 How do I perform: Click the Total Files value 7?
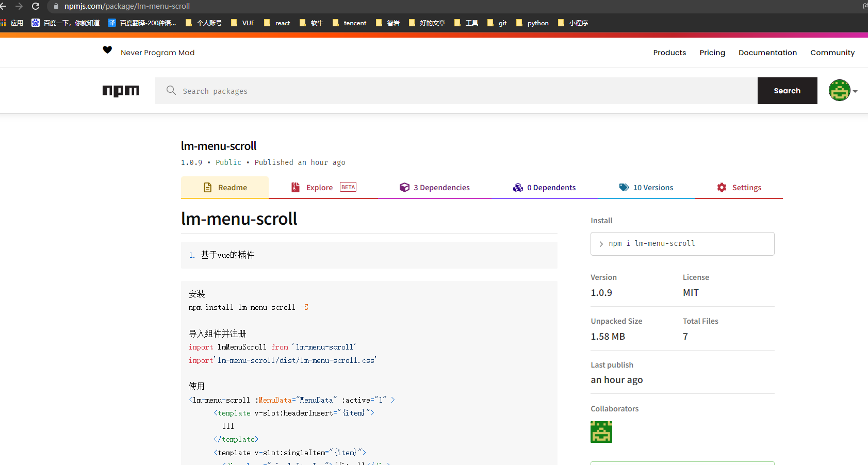(x=685, y=337)
